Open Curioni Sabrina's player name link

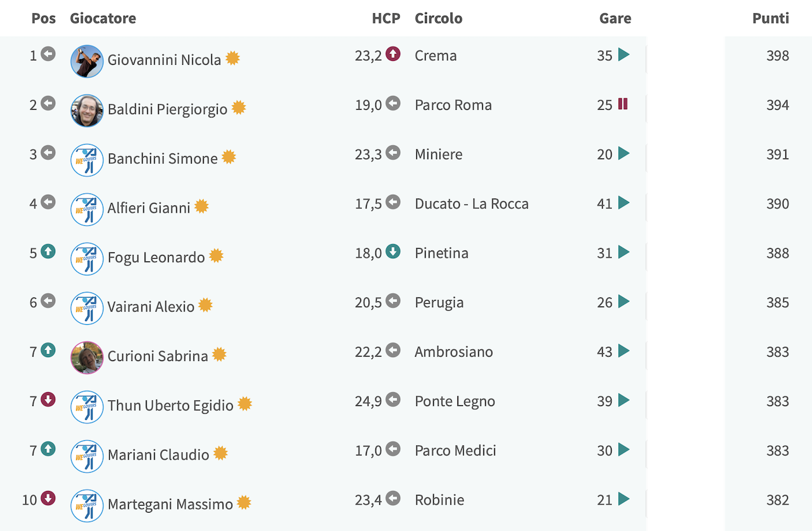point(158,356)
